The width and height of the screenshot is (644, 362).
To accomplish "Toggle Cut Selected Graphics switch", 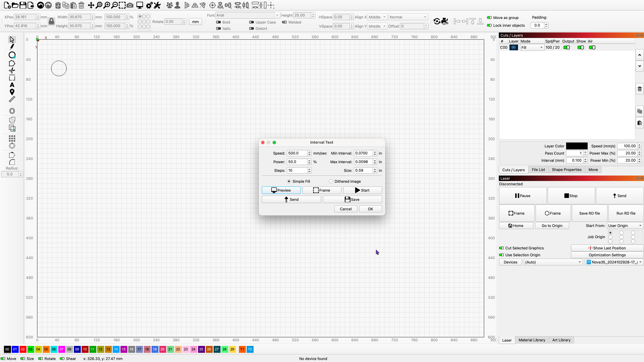I will pyautogui.click(x=501, y=248).
